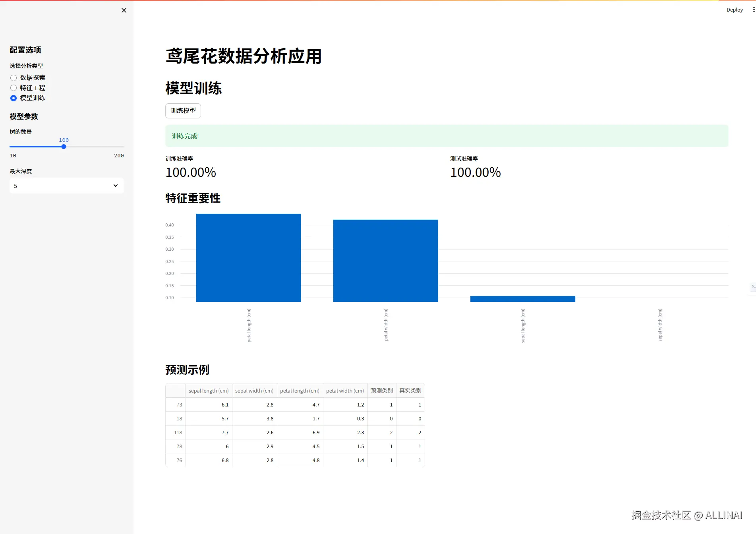Image resolution: width=756 pixels, height=534 pixels.
Task: Click the table cell with value 6.9
Action: pyautogui.click(x=300, y=432)
